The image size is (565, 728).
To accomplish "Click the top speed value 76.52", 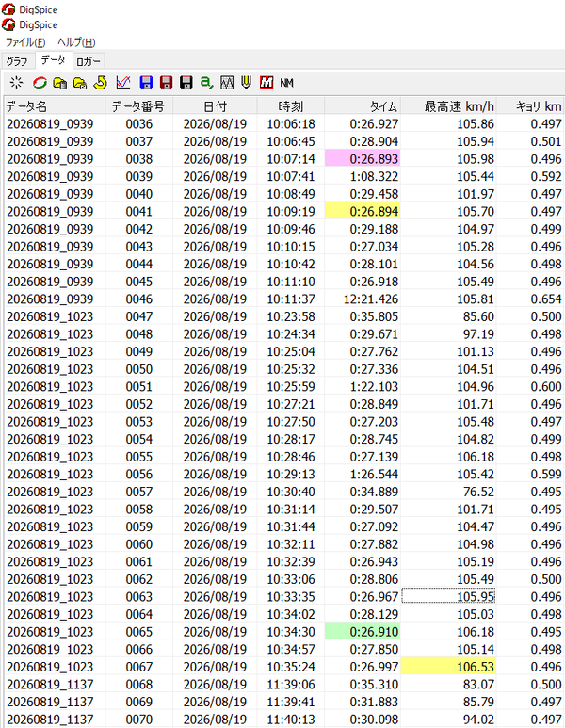I will tap(448, 492).
